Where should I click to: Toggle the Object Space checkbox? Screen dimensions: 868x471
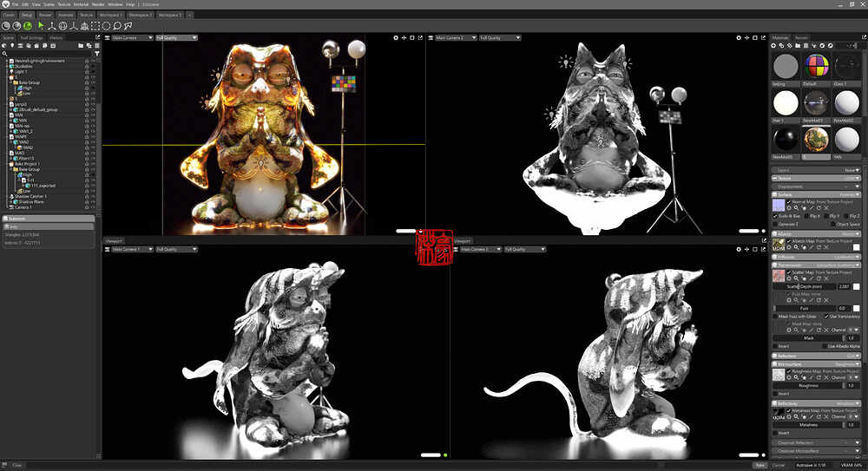(832, 224)
